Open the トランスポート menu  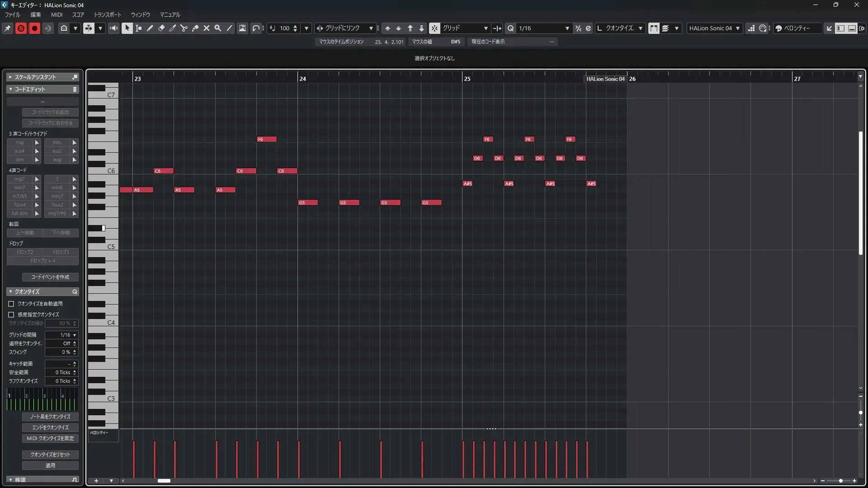[108, 14]
